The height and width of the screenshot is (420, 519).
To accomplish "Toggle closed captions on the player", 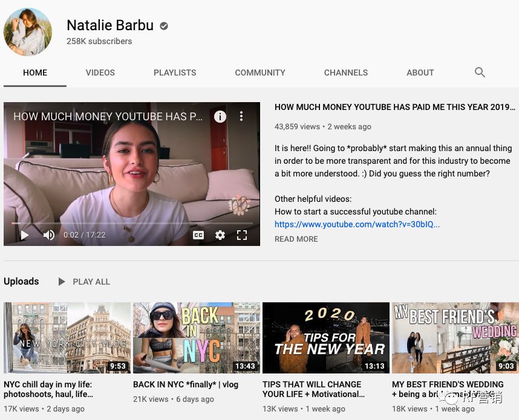I will click(198, 235).
